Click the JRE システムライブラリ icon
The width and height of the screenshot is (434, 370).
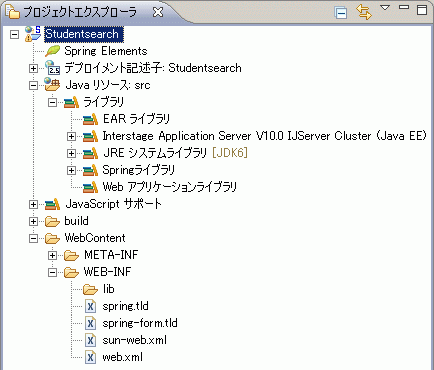click(x=90, y=153)
